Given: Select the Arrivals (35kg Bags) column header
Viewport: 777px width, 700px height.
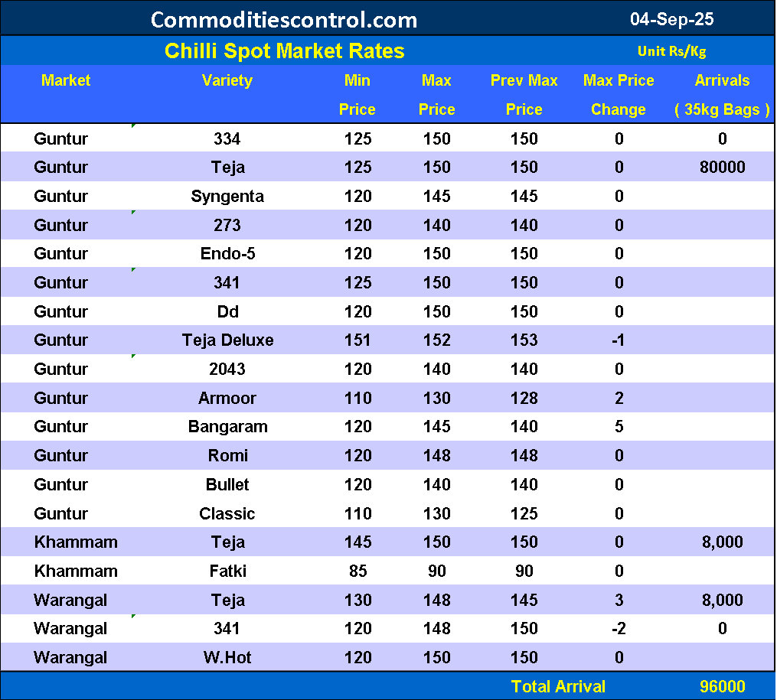Looking at the screenshot, I should click(x=722, y=95).
